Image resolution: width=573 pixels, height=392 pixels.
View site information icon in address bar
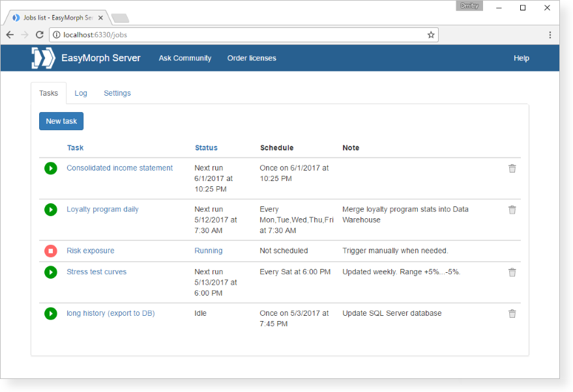coord(56,35)
